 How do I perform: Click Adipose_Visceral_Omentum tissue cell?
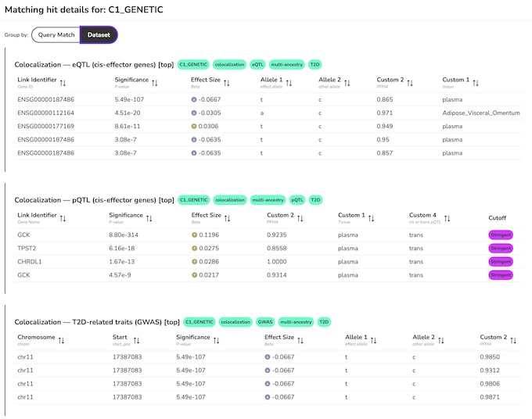[481, 113]
